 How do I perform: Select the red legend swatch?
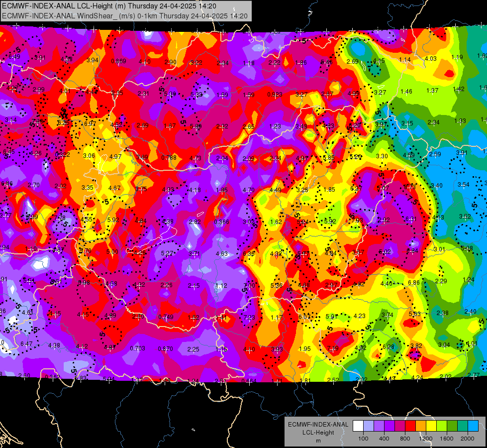click(410, 426)
